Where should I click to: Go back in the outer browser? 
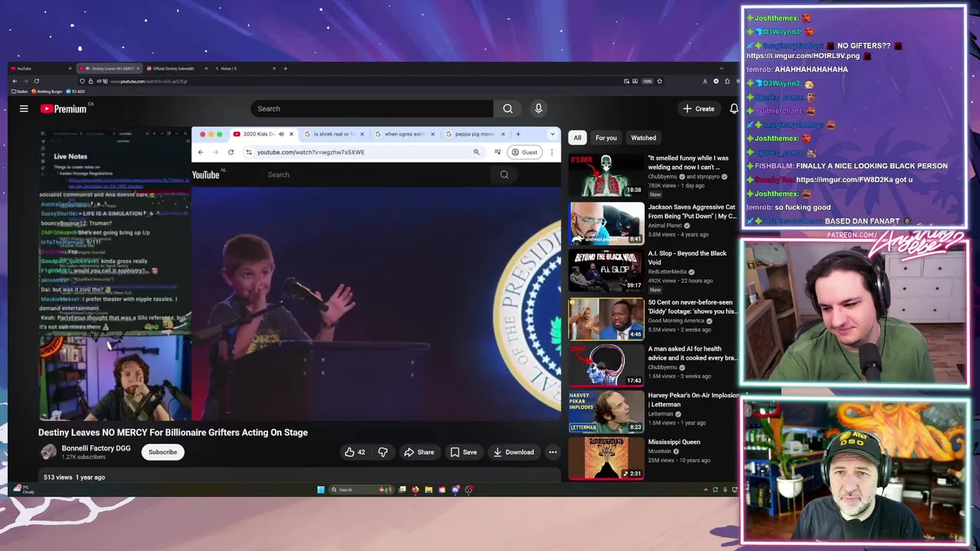pyautogui.click(x=14, y=81)
